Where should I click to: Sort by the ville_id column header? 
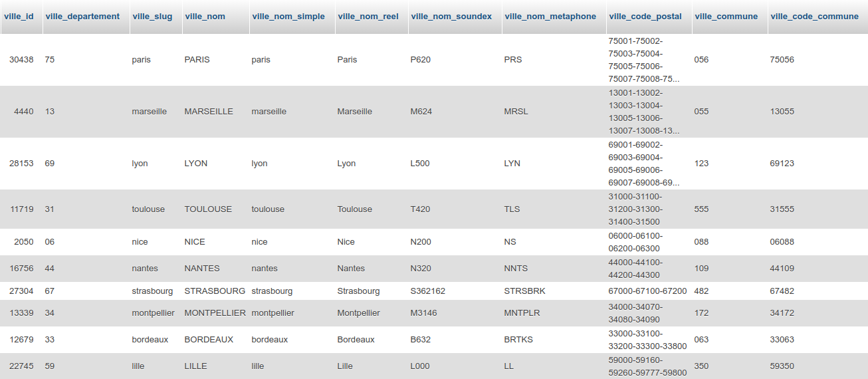coord(19,16)
